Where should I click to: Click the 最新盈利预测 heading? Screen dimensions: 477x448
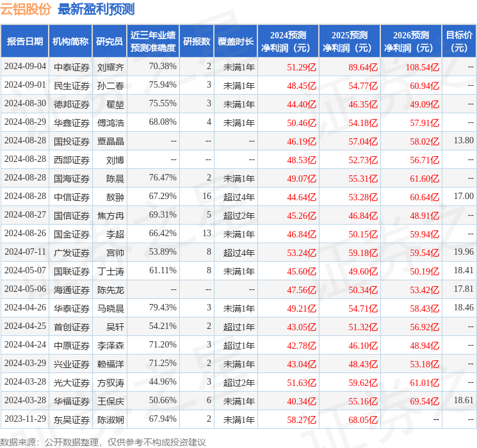click(x=96, y=9)
